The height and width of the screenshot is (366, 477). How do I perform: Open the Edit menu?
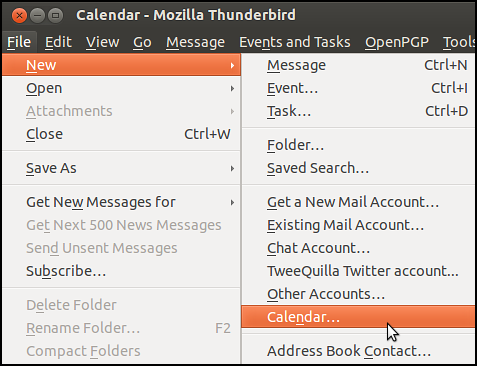[x=58, y=42]
